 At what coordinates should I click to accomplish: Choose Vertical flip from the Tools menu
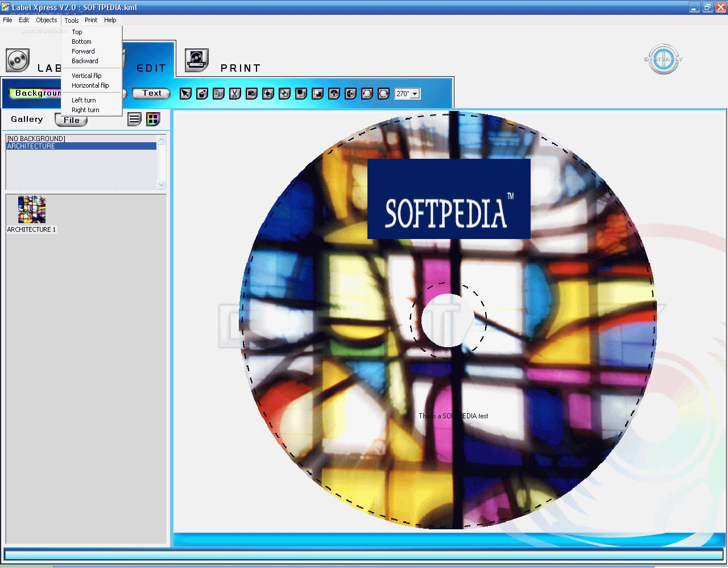(x=86, y=75)
